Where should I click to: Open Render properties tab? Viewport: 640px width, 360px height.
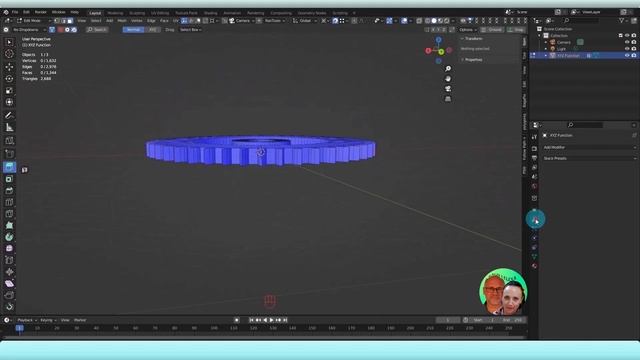pos(534,149)
